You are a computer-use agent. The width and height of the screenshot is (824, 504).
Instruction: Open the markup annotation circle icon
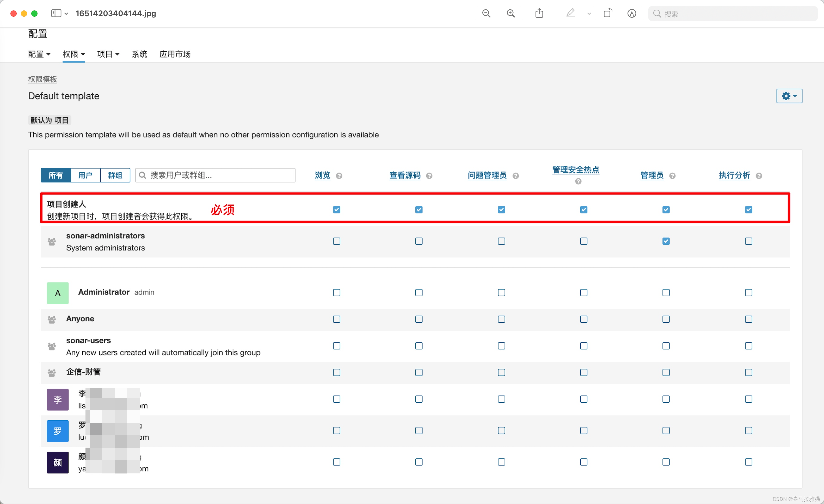[632, 13]
